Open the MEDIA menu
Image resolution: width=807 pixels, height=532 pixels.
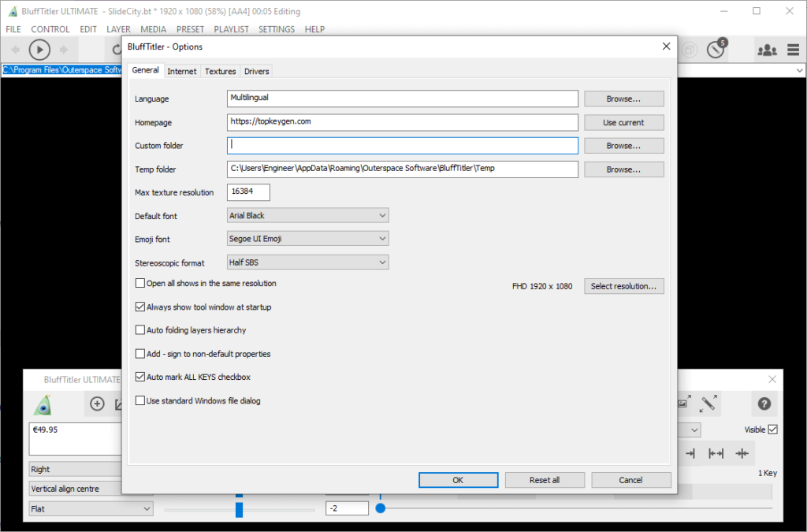154,29
